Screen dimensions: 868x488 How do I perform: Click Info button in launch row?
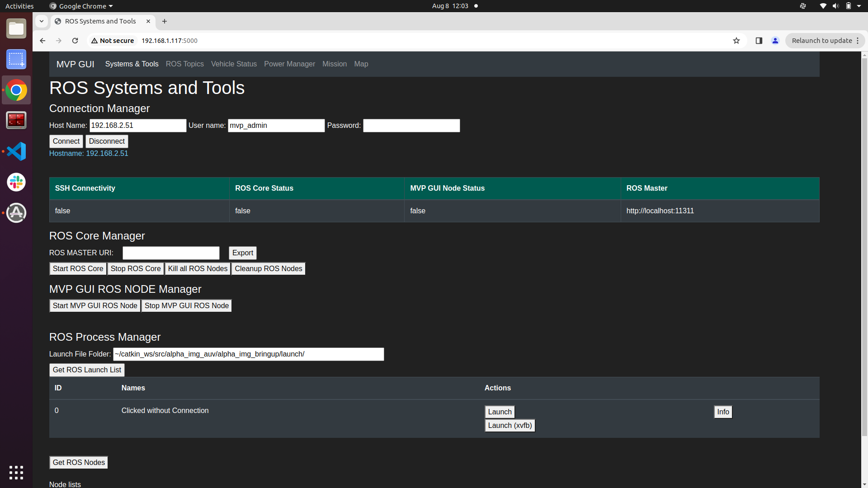pos(723,412)
